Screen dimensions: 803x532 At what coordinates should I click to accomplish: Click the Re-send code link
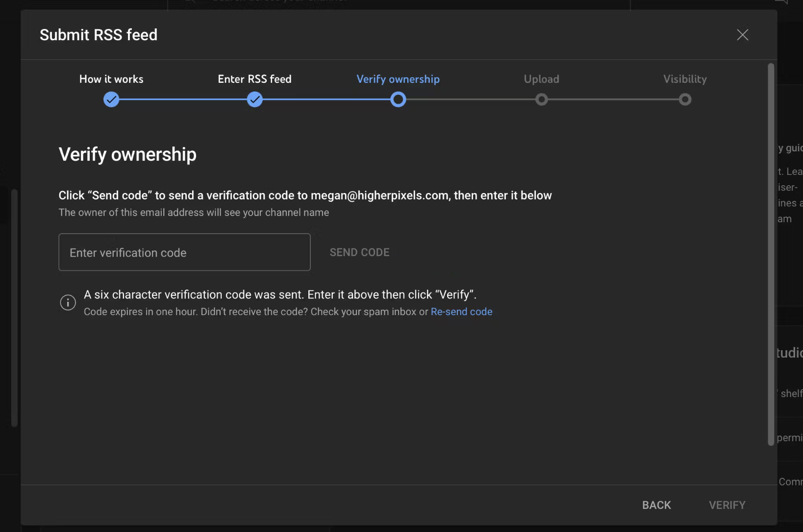(461, 312)
